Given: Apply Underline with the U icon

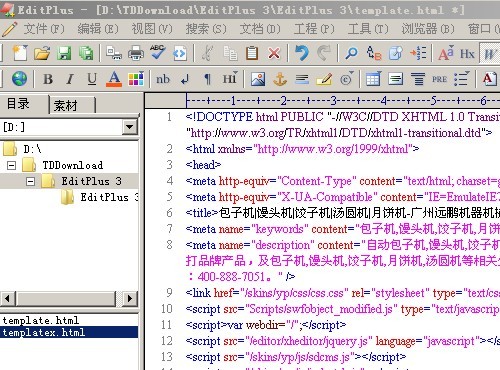Looking at the screenshot, I should (x=92, y=79).
